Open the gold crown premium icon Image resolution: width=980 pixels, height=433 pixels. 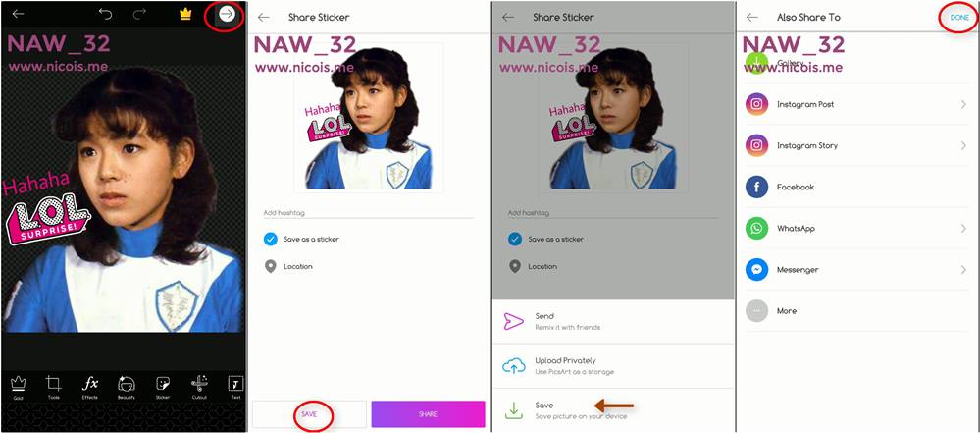click(185, 14)
